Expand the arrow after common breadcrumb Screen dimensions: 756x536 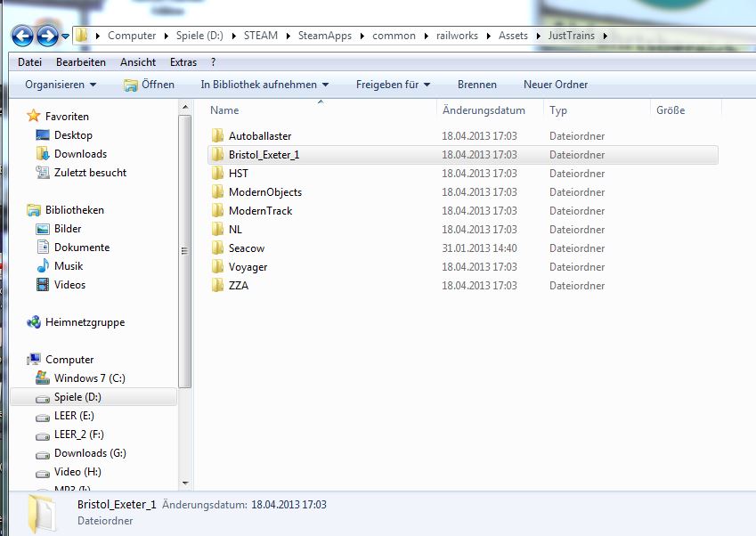point(426,36)
